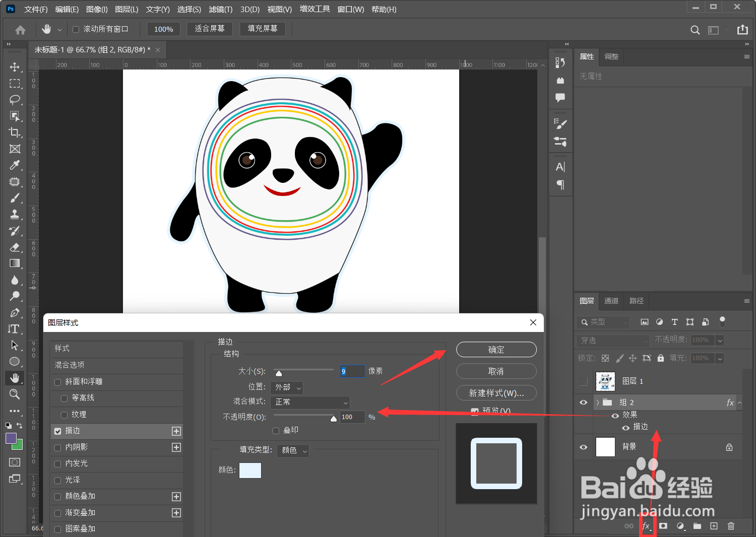Viewport: 756px width, 537px height.
Task: Switch to the 路径 tab
Action: click(x=637, y=301)
